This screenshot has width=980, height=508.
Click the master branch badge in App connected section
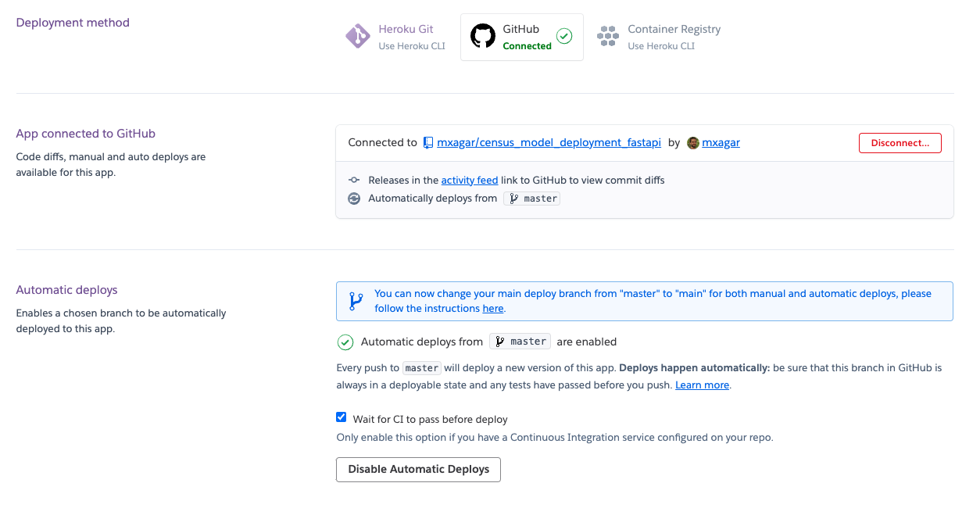[x=532, y=199]
